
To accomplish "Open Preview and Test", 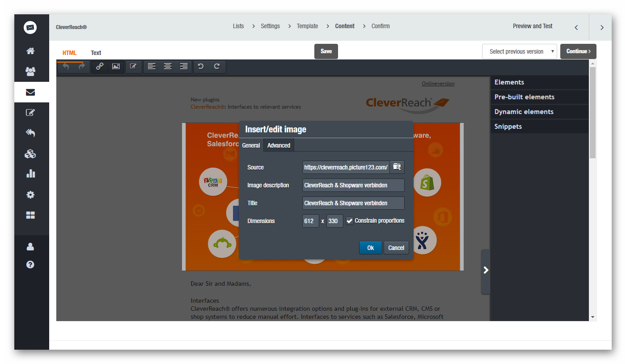I will tap(533, 26).
